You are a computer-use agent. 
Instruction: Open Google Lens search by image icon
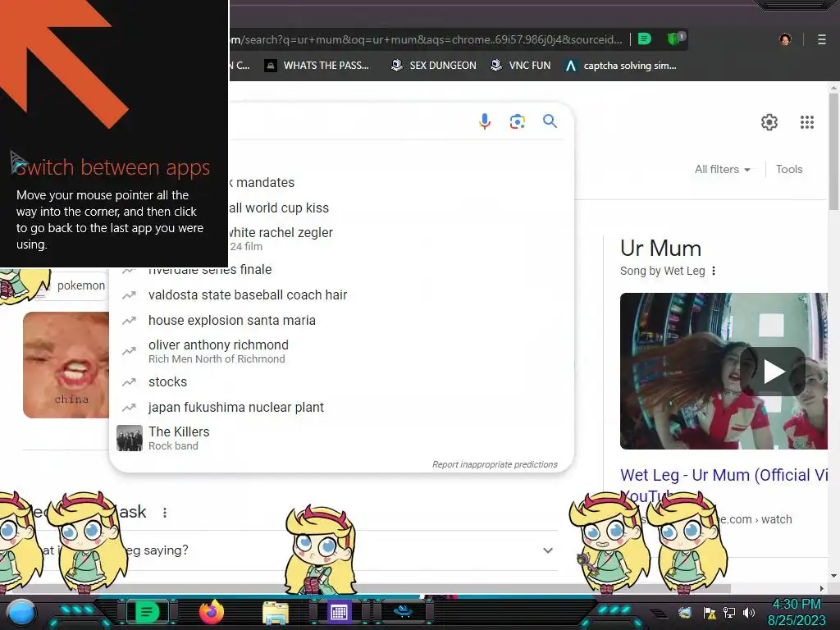517,121
